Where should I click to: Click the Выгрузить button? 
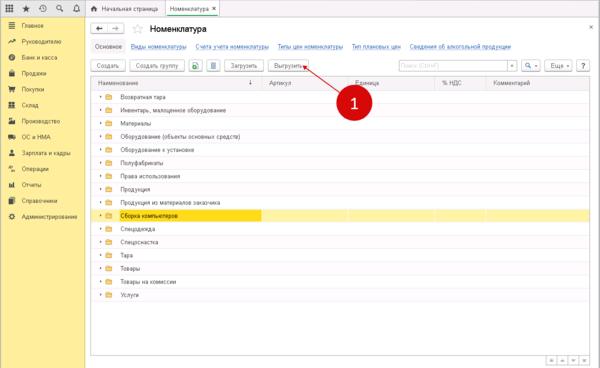(288, 66)
